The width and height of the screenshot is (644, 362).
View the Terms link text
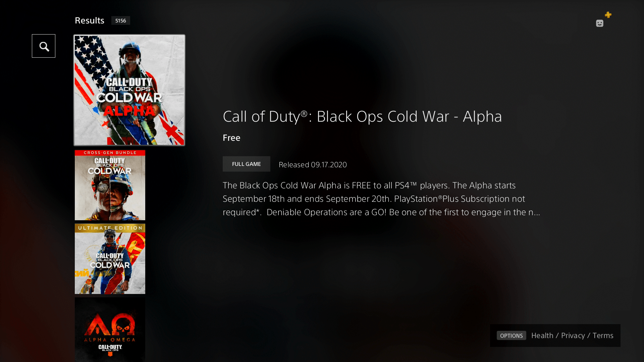coord(603,336)
